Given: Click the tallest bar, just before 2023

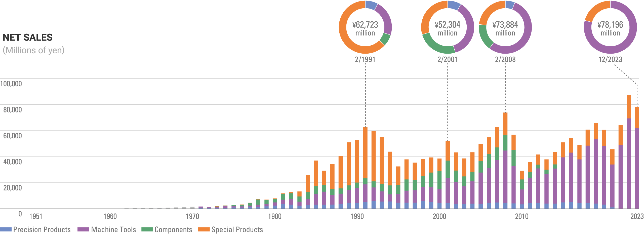Looking at the screenshot, I should pos(629,152).
